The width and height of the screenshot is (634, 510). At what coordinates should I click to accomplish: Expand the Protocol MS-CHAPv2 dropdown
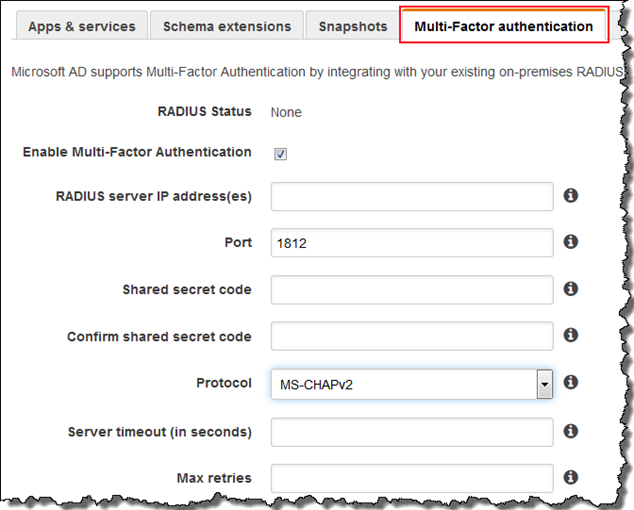(x=544, y=384)
